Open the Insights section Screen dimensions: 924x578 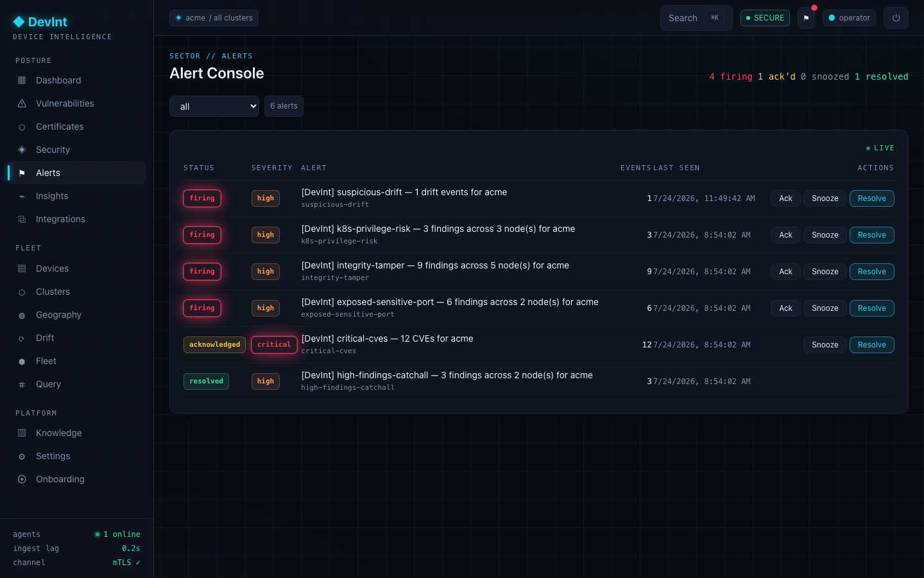(77, 196)
